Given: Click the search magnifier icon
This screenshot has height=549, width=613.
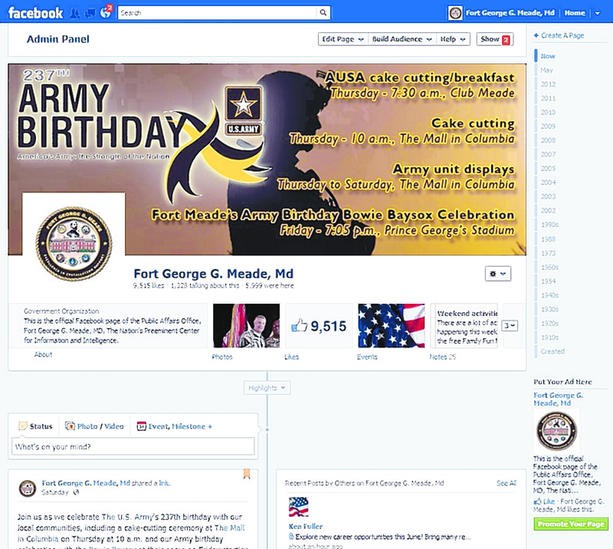Looking at the screenshot, I should [x=323, y=13].
